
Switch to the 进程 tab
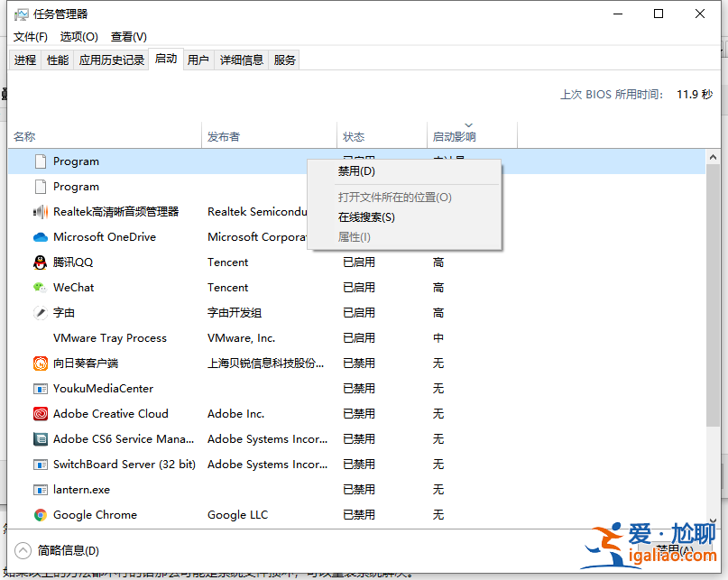[24, 60]
